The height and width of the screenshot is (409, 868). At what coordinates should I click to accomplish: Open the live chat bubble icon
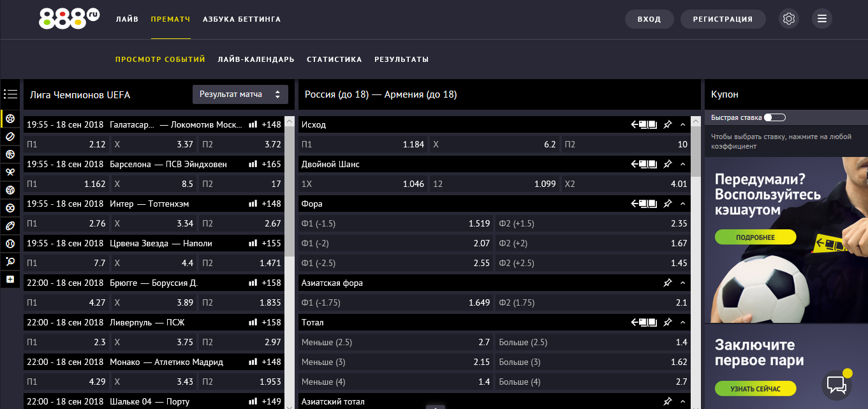[837, 385]
